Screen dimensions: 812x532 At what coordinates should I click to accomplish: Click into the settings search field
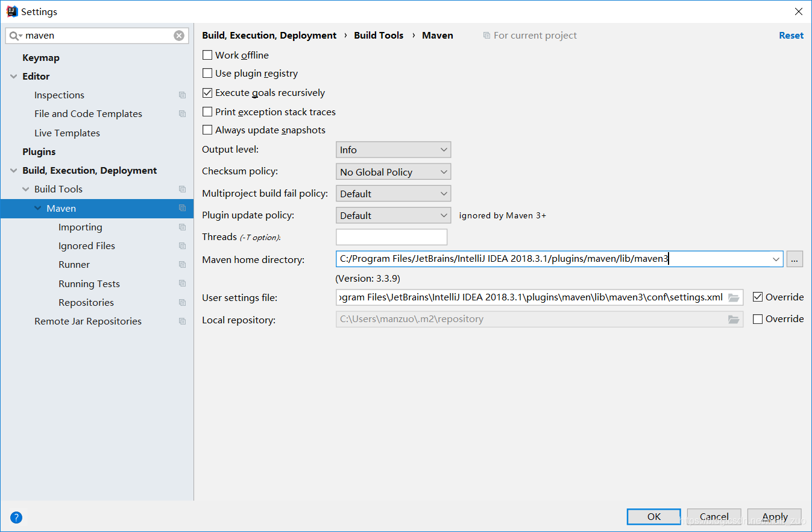pos(96,36)
